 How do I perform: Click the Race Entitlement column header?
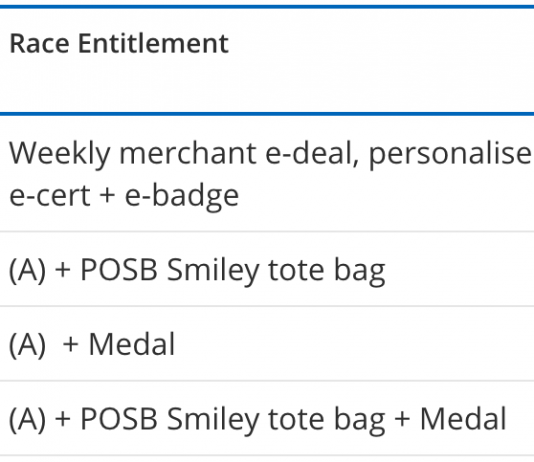[119, 44]
